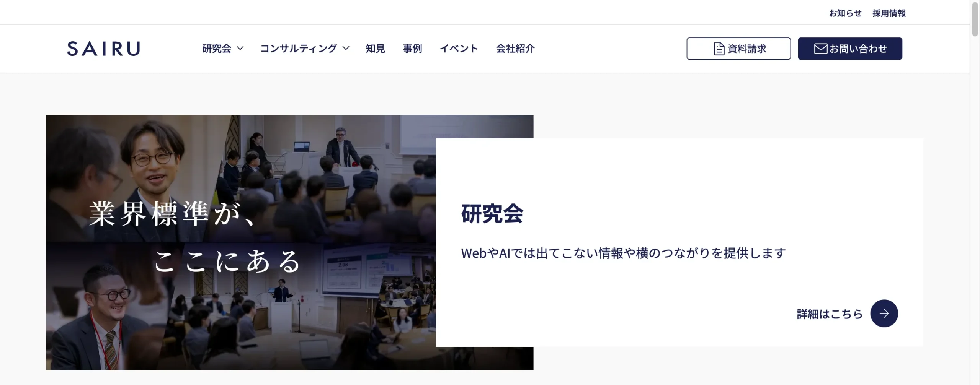
Task: Expand the 研究会 dropdown chevron
Action: (x=240, y=48)
